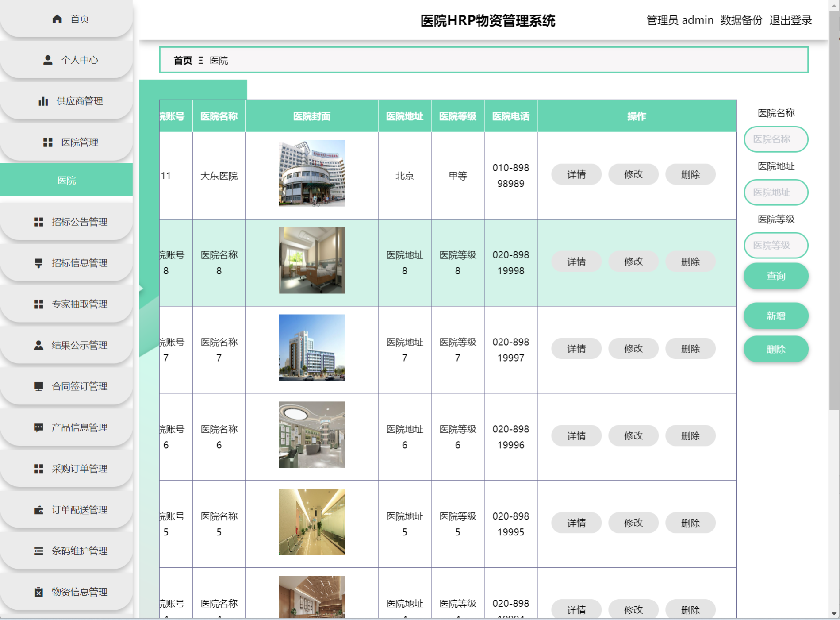The width and height of the screenshot is (840, 620).
Task: Click the grid icon beside 专家抽取管理
Action: pos(38,304)
